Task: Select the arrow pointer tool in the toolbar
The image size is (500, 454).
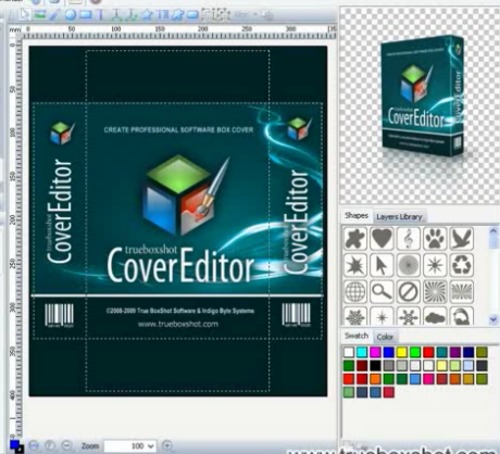Action: pyautogui.click(x=25, y=15)
